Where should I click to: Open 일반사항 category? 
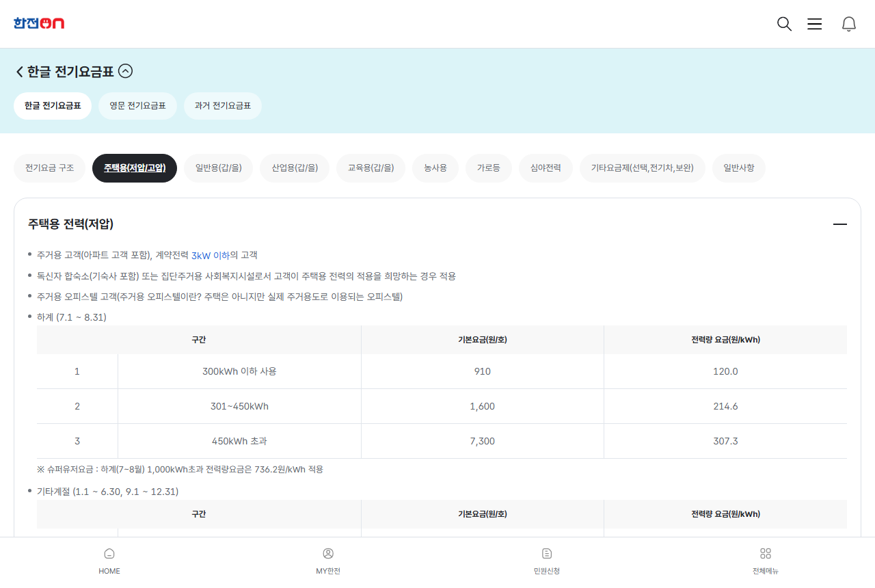[x=739, y=168]
